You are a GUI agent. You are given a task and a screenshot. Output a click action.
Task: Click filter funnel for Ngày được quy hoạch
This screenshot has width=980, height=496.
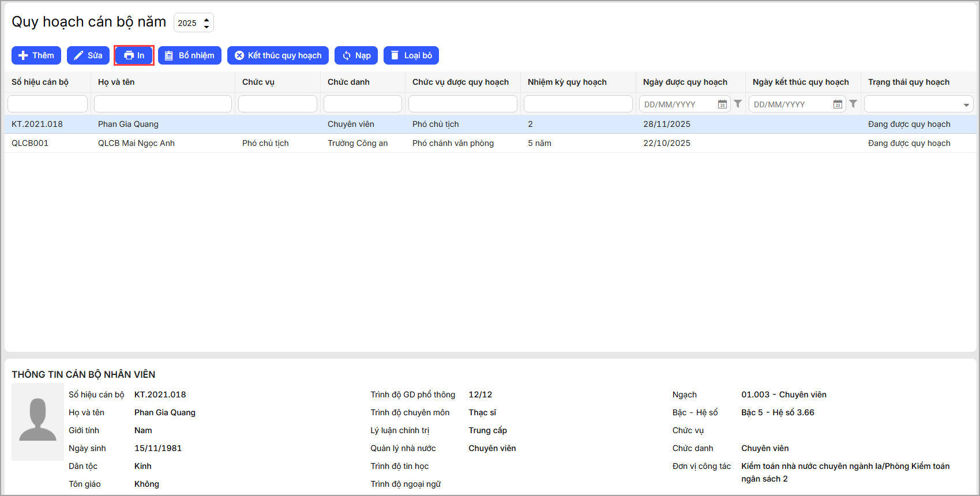pyautogui.click(x=738, y=104)
